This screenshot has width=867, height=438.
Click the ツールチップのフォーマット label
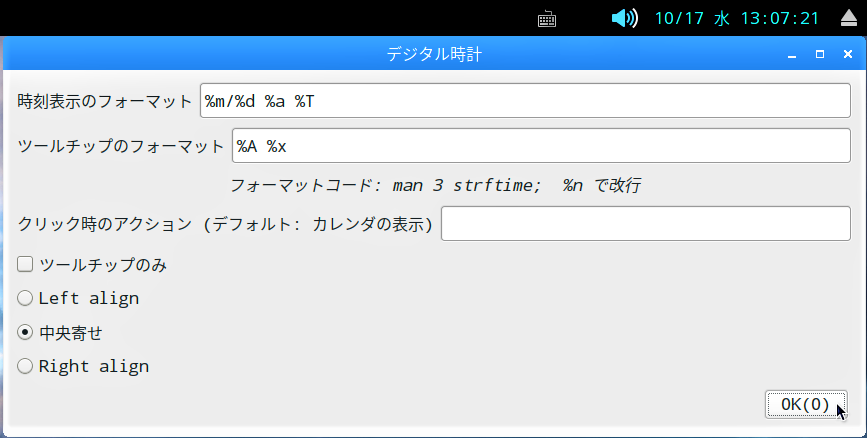(x=121, y=146)
